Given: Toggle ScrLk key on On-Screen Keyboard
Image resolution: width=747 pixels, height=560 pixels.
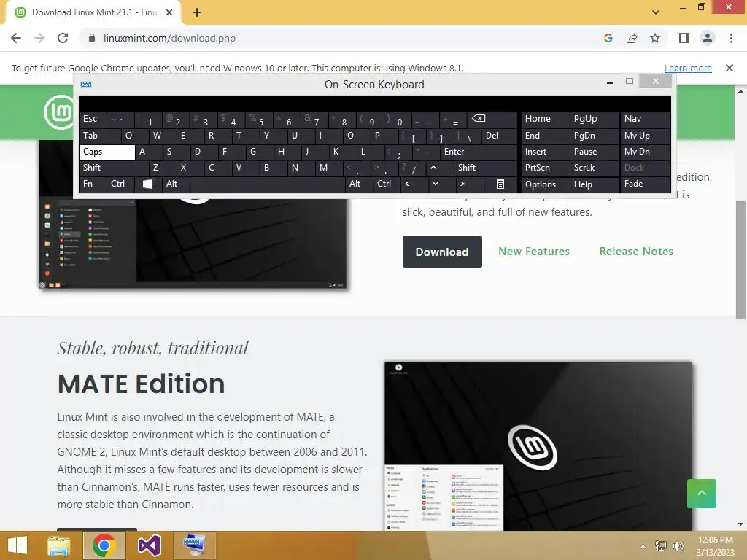Looking at the screenshot, I should pos(594,168).
